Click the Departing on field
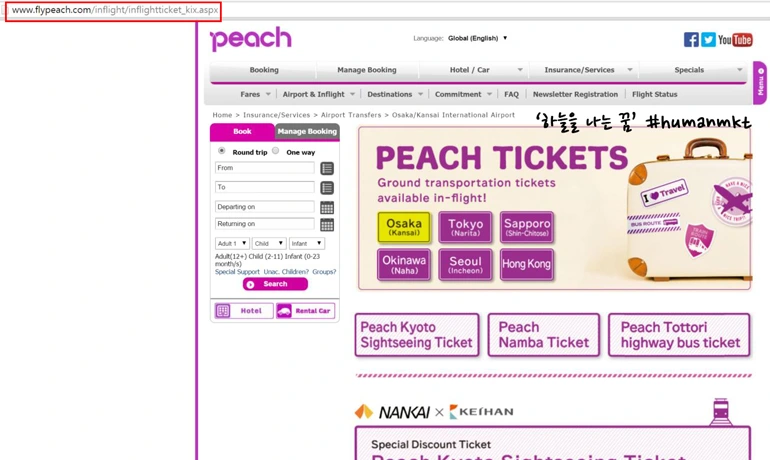The image size is (770, 460). coord(265,207)
